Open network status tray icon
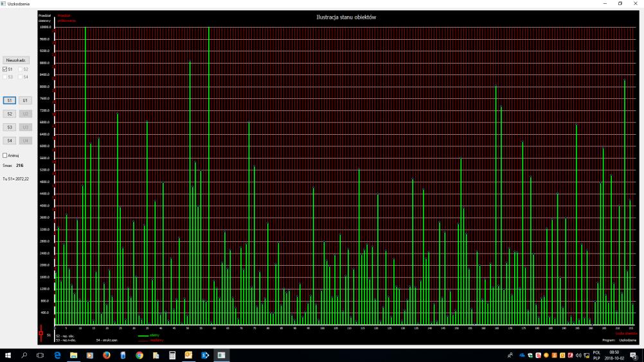The width and height of the screenshot is (644, 362). tap(587, 355)
